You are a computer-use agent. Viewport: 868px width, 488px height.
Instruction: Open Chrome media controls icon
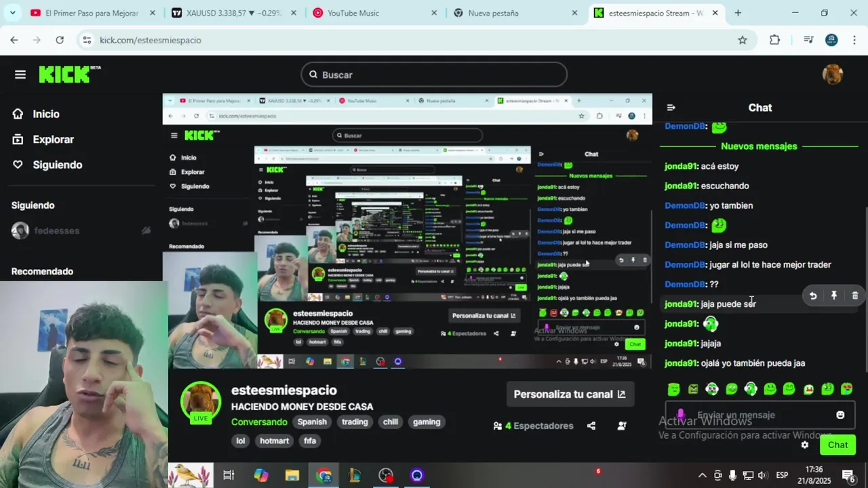coord(808,40)
